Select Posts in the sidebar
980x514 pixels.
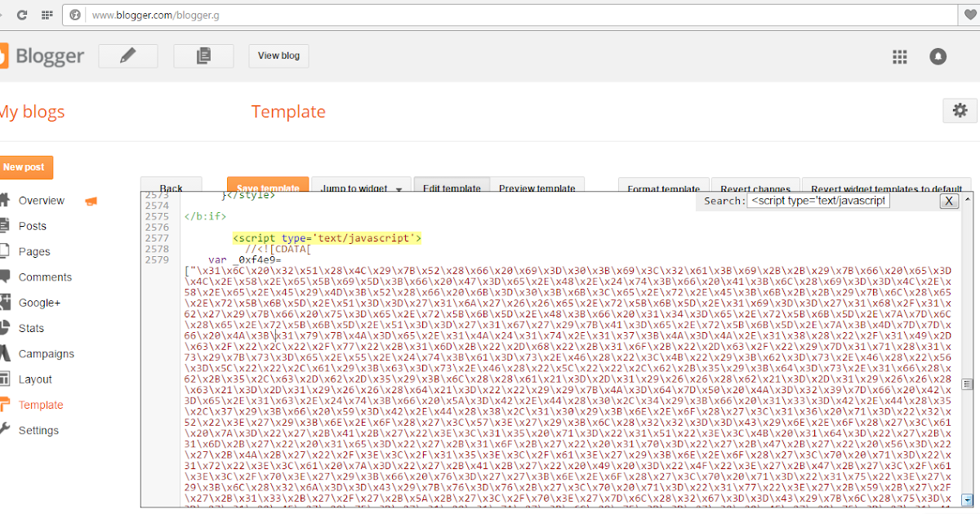33,225
